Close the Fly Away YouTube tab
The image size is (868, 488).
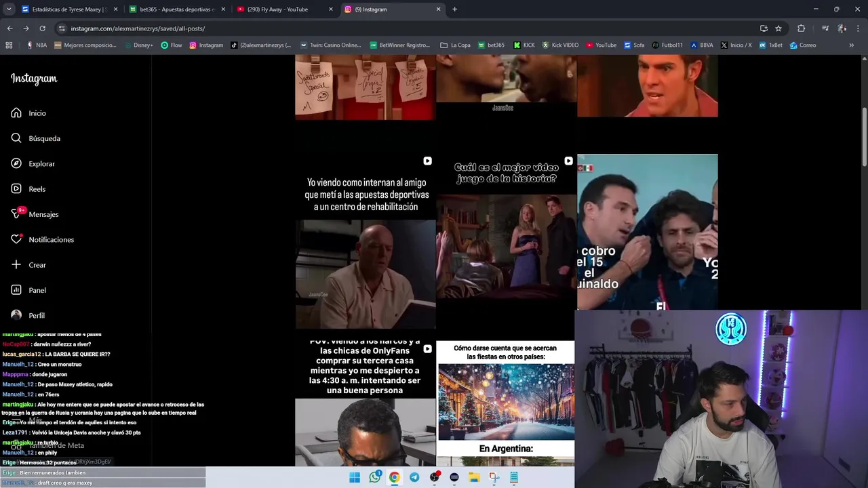pos(331,9)
